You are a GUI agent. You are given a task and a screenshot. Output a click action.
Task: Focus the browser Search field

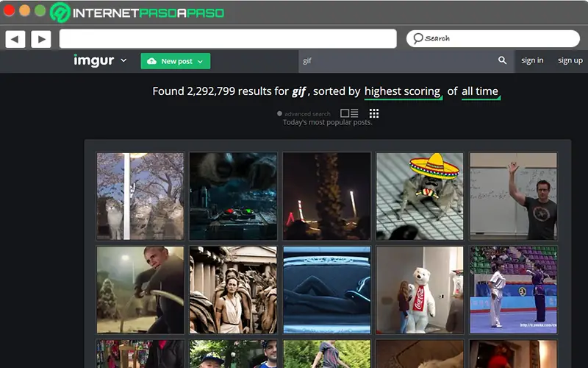[493, 39]
